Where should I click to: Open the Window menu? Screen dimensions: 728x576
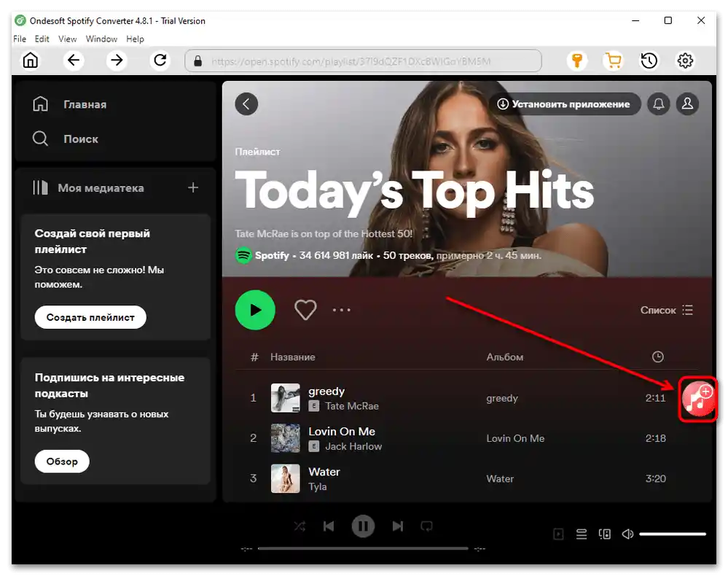click(x=101, y=39)
